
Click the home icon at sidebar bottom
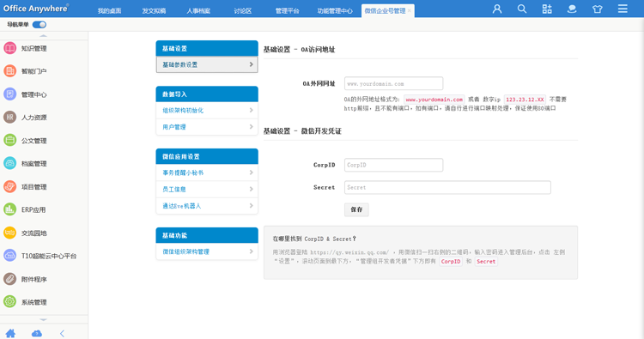10,333
